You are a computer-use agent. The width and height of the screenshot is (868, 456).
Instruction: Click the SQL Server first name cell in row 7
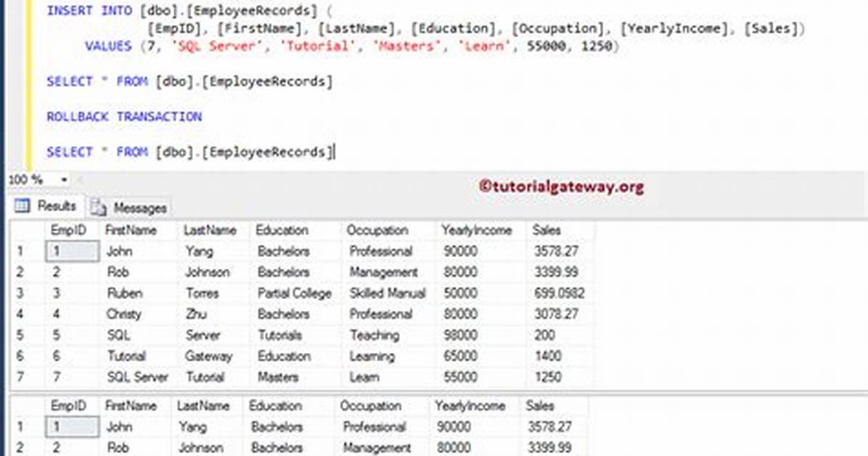coord(137,378)
